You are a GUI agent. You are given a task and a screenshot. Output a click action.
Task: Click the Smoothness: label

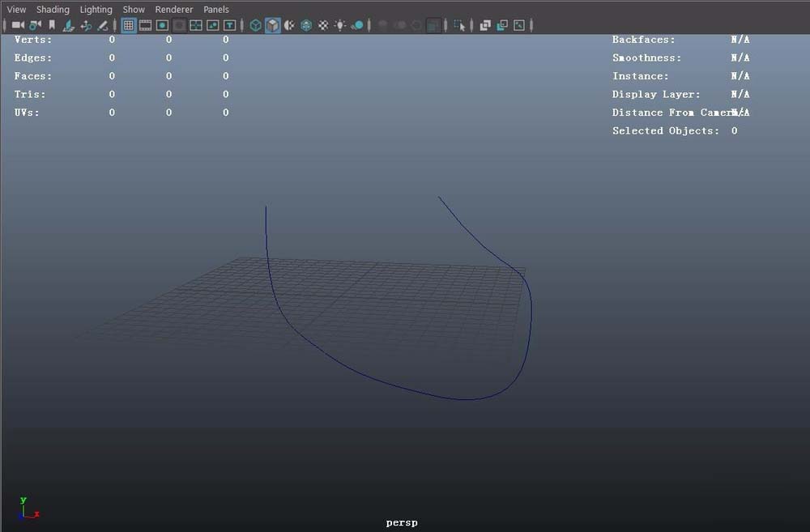pyautogui.click(x=646, y=57)
